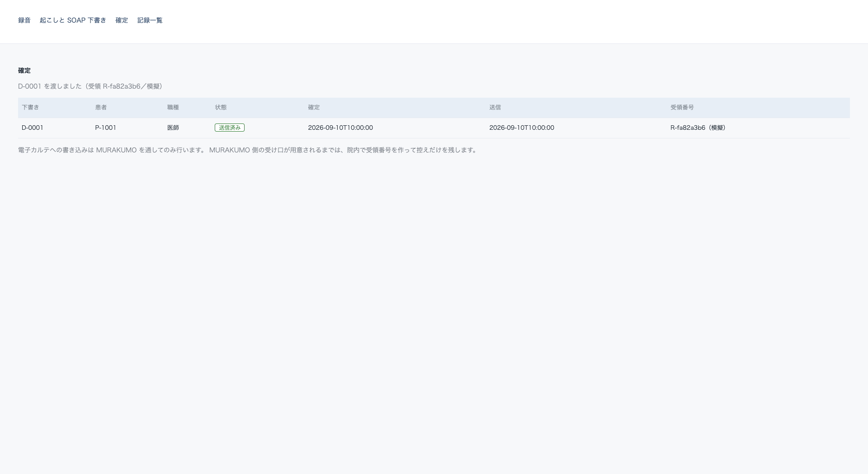Viewport: 868px width, 474px height.
Task: Click the 確定 column header
Action: (x=314, y=107)
